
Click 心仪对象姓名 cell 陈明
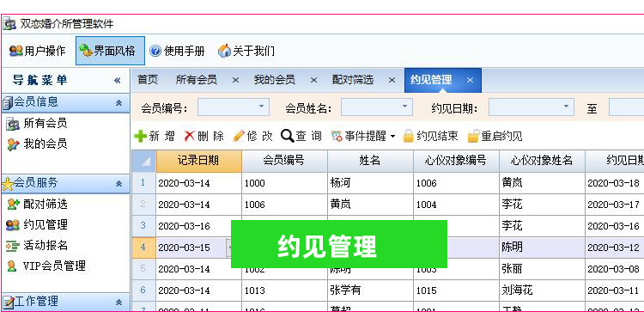tap(542, 247)
